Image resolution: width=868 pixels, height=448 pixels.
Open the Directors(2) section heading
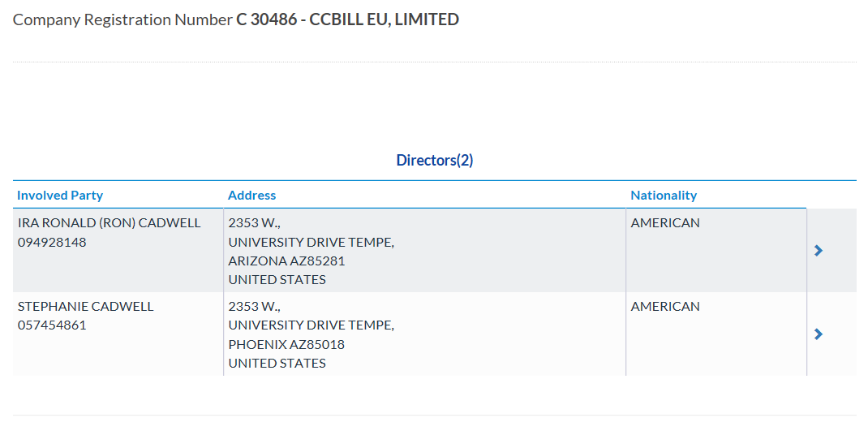point(435,161)
